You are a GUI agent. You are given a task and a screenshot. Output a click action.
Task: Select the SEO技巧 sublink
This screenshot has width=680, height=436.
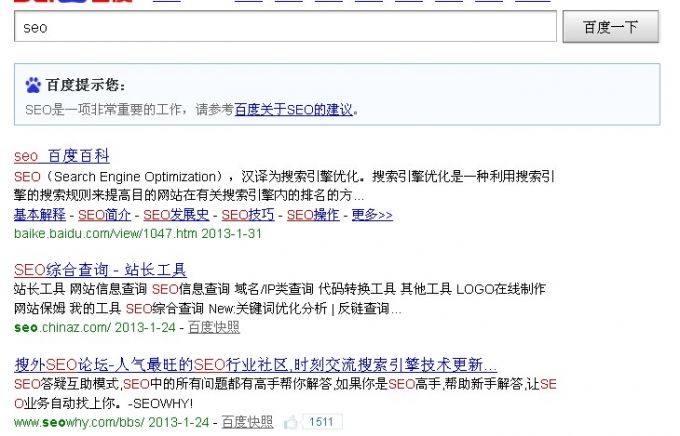click(x=247, y=215)
